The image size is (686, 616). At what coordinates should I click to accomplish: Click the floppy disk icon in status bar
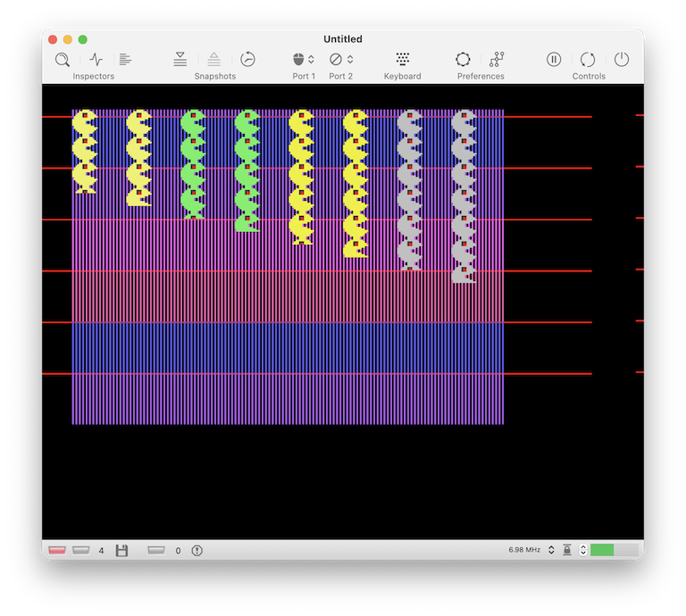pyautogui.click(x=121, y=551)
